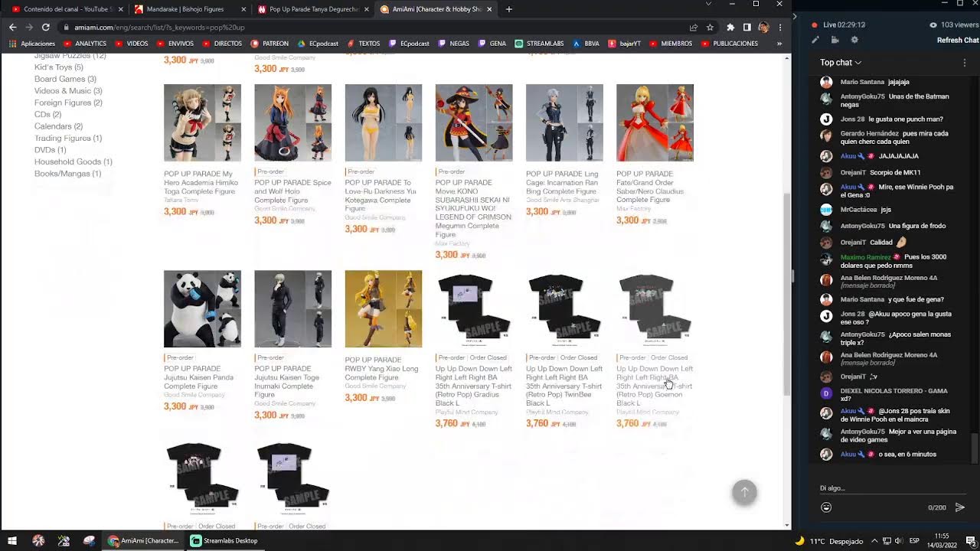Viewport: 980px width, 551px height.
Task: Open the weather widget 11°C Despejado
Action: (829, 541)
